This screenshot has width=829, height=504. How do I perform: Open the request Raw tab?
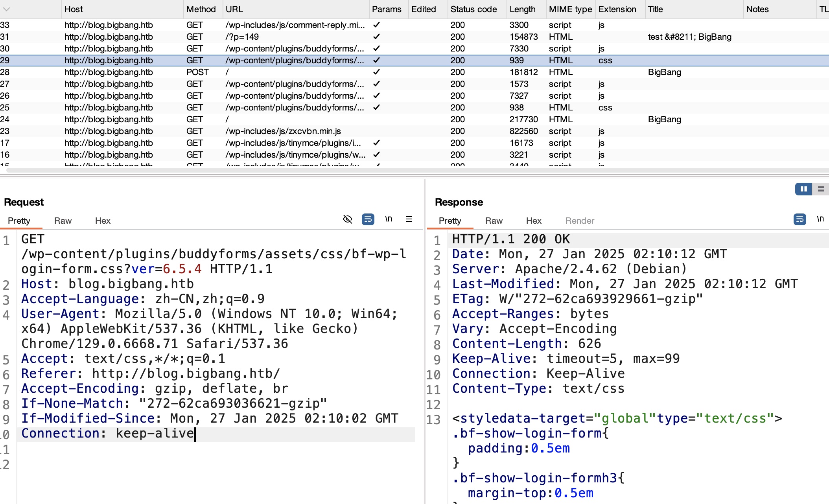[63, 221]
